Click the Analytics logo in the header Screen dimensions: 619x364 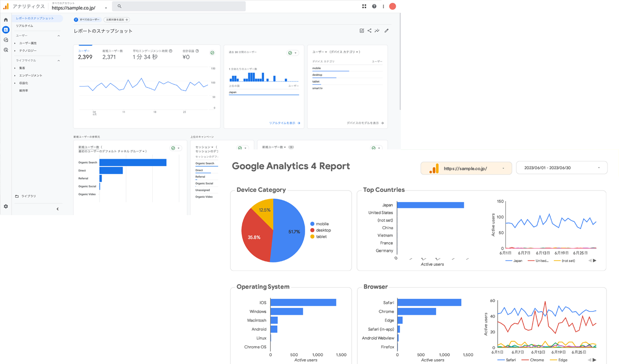[6, 6]
